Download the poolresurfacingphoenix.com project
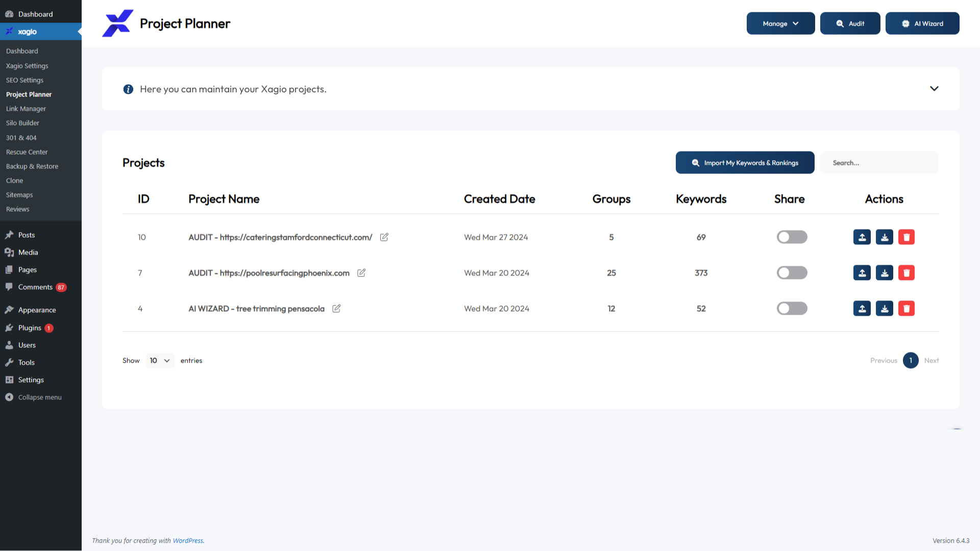The image size is (980, 551). pos(884,272)
